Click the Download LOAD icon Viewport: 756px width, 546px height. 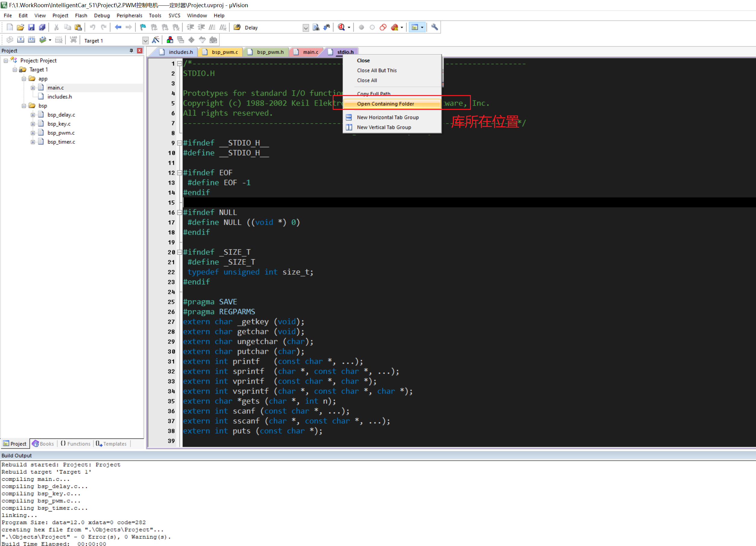click(x=73, y=40)
